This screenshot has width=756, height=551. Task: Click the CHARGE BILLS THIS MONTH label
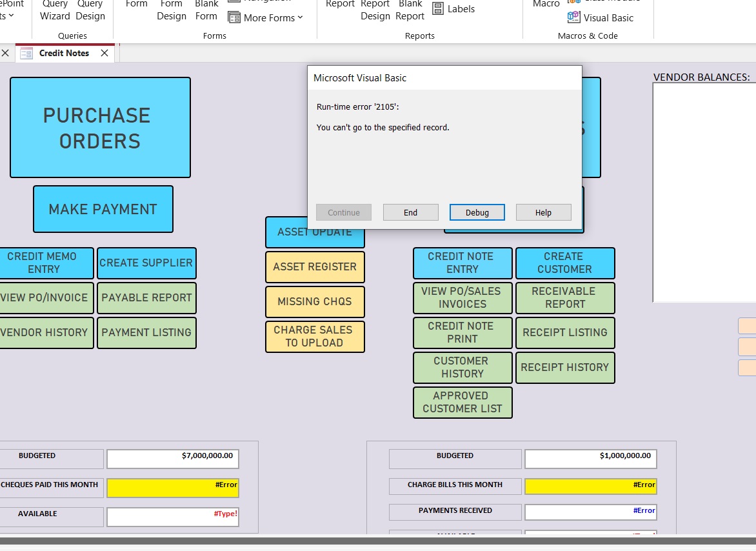(455, 485)
